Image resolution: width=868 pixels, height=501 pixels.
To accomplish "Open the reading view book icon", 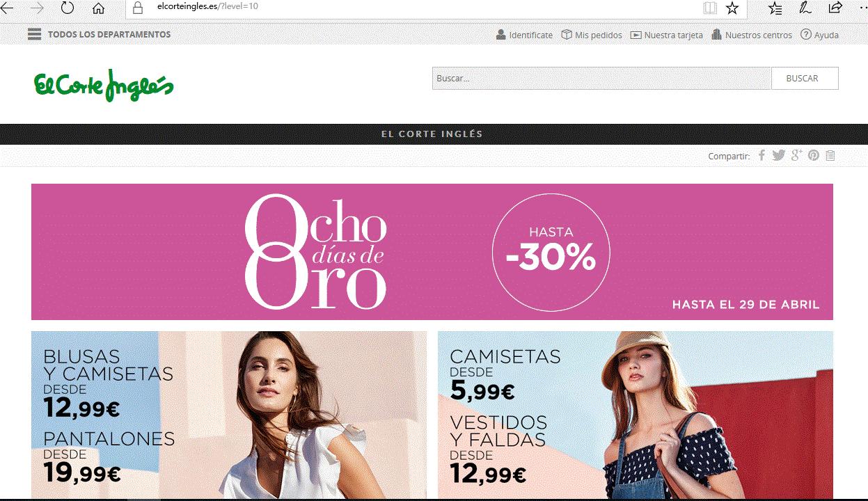I will (x=709, y=8).
